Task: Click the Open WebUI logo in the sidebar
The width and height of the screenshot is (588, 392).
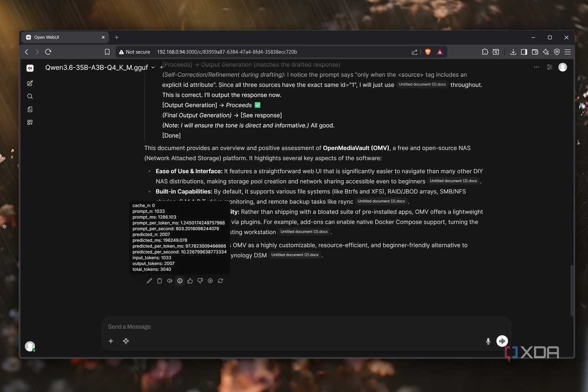Action: coord(30,68)
